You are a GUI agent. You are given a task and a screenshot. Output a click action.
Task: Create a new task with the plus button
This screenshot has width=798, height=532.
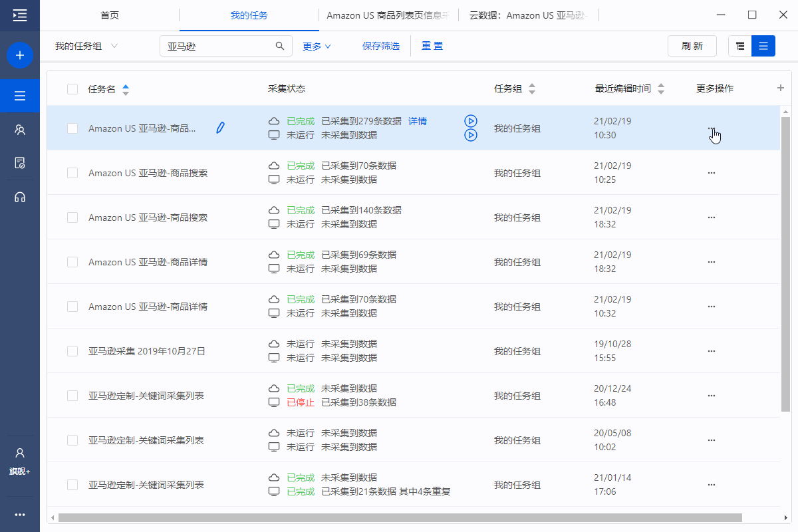pyautogui.click(x=20, y=55)
